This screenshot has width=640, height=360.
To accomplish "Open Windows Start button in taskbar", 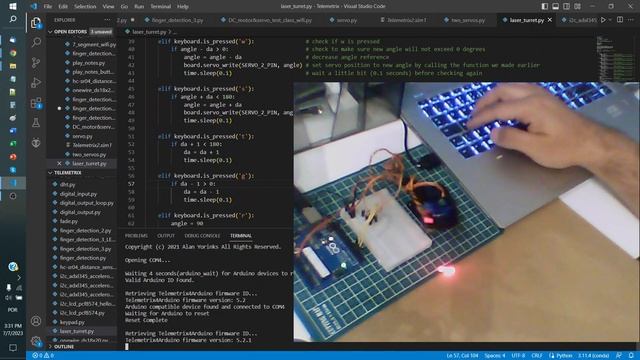I will 13,6.
